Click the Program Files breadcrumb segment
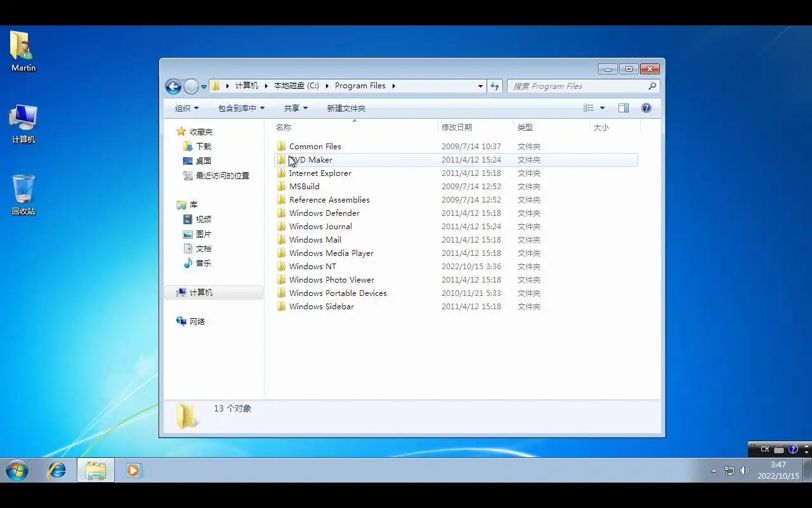 [x=360, y=86]
